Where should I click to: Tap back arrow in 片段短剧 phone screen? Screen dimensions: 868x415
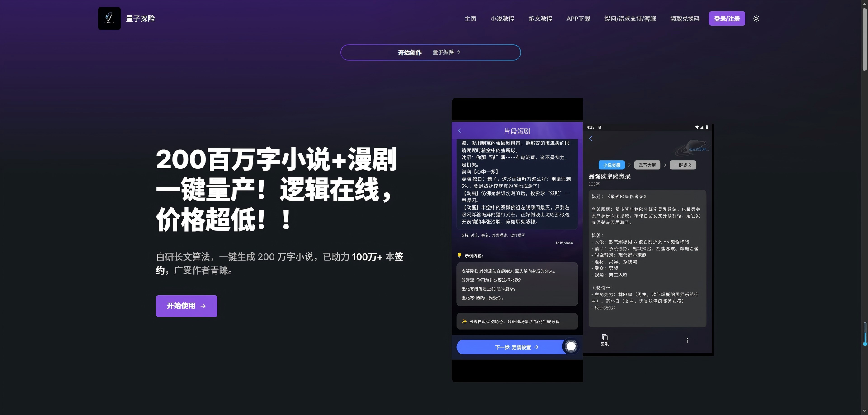[460, 131]
